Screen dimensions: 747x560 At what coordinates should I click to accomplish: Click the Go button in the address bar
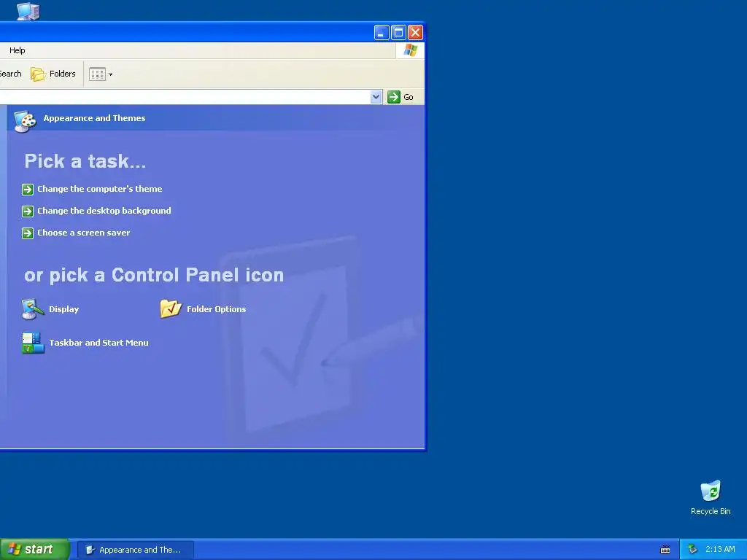point(400,97)
